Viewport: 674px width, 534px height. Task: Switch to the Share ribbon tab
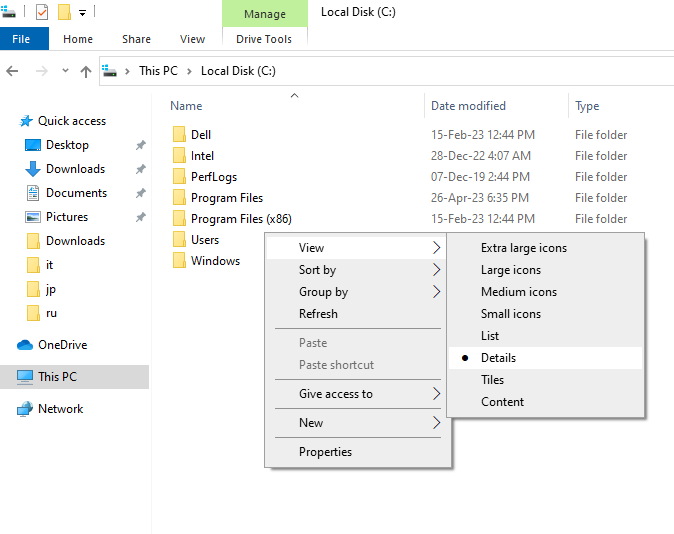pyautogui.click(x=136, y=39)
